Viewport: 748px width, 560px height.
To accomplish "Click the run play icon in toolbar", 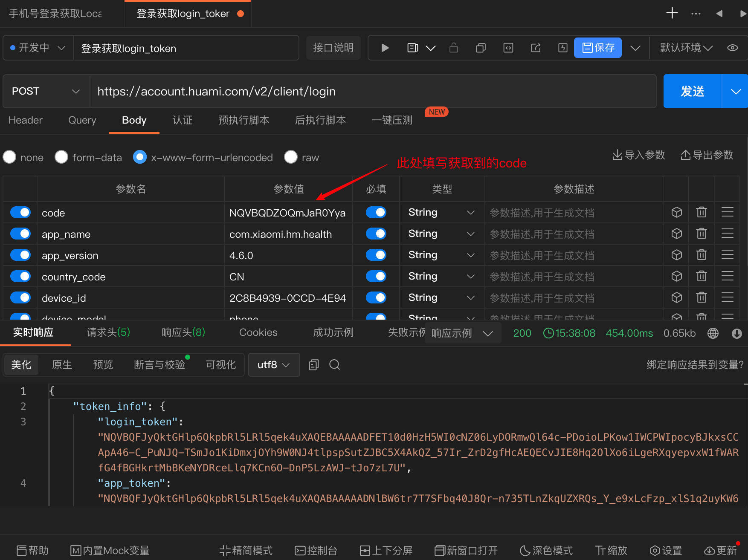I will pos(385,48).
